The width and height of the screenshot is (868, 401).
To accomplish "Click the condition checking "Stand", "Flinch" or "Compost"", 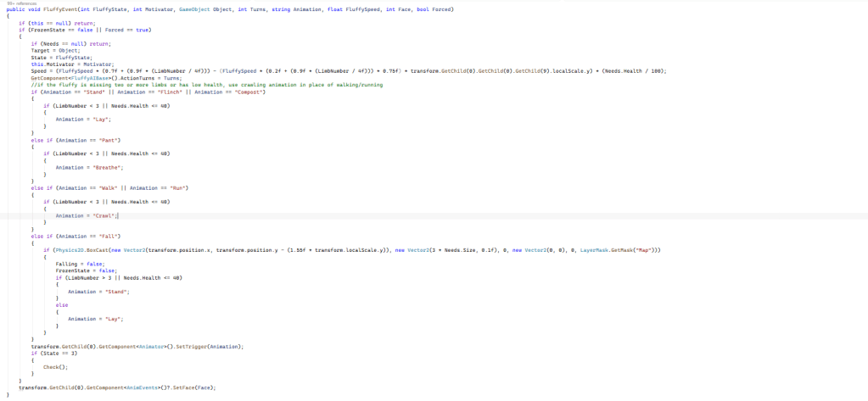I will point(148,92).
